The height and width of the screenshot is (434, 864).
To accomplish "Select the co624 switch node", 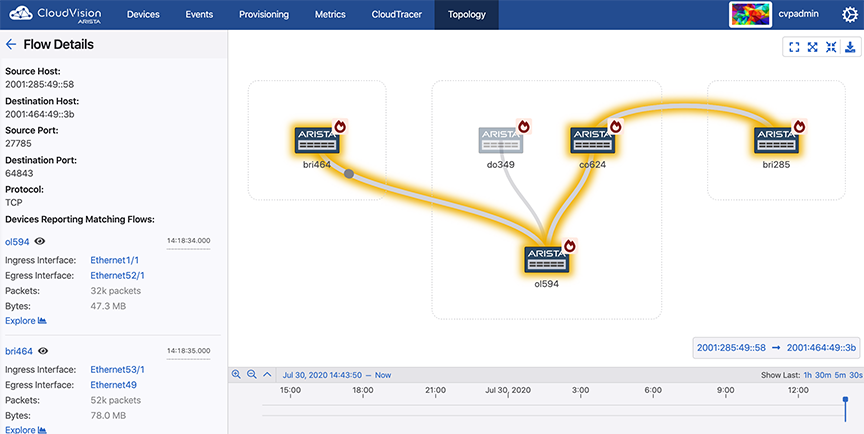I will tap(593, 140).
